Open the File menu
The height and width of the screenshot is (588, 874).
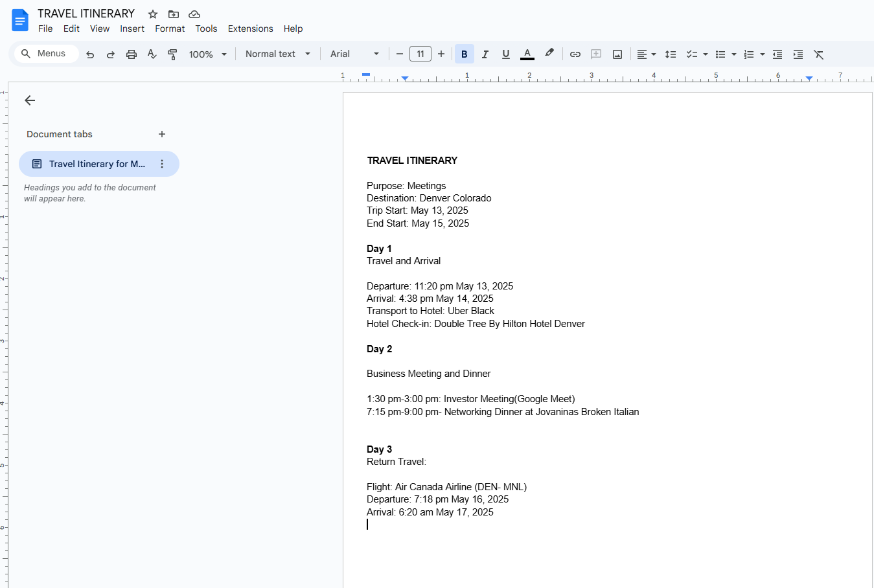pyautogui.click(x=45, y=28)
